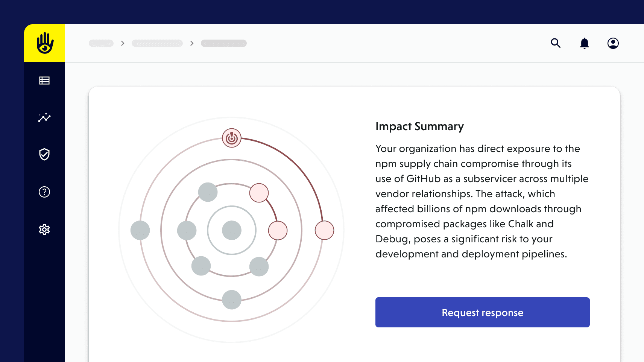
Task: Open the notifications bell
Action: click(584, 43)
